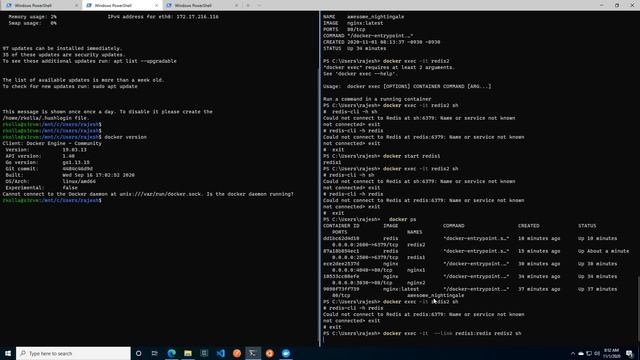
Task: Click the Windows Terminal taskbar icon
Action: click(253, 353)
